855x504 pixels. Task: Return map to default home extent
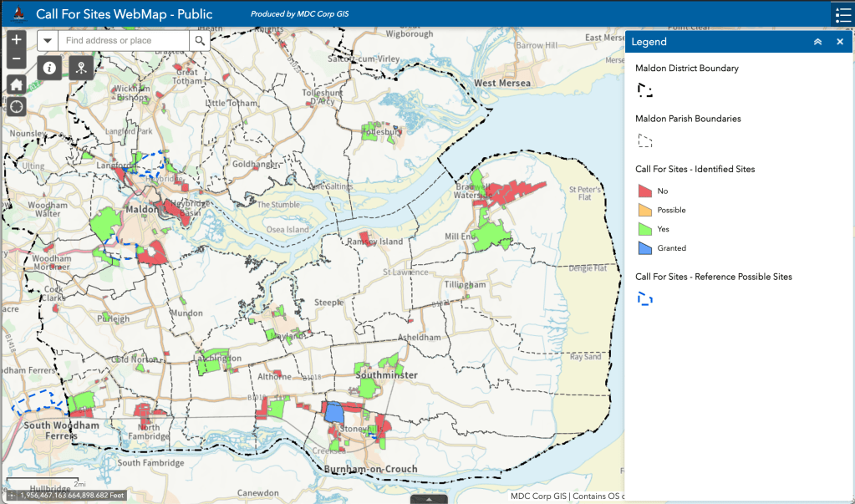16,84
